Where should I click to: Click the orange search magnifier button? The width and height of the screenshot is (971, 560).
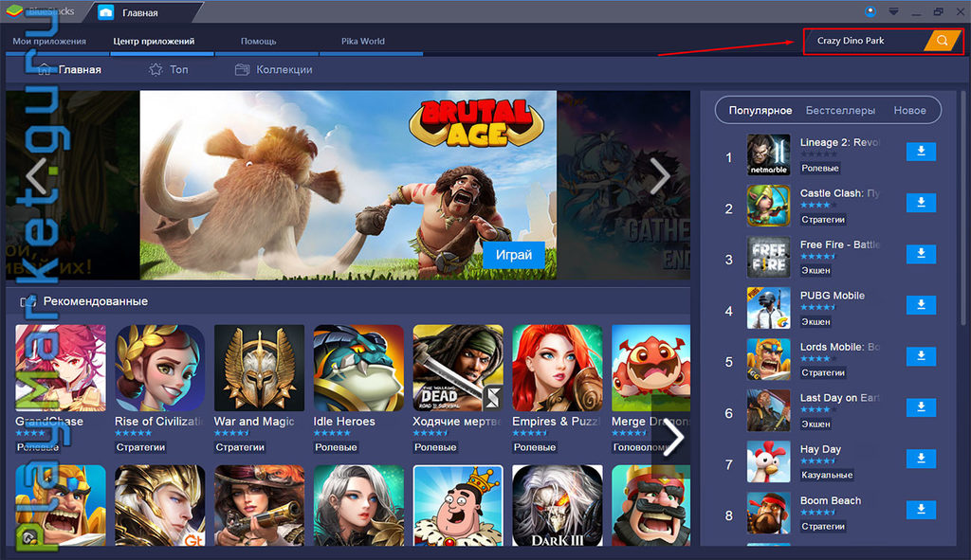coord(942,41)
